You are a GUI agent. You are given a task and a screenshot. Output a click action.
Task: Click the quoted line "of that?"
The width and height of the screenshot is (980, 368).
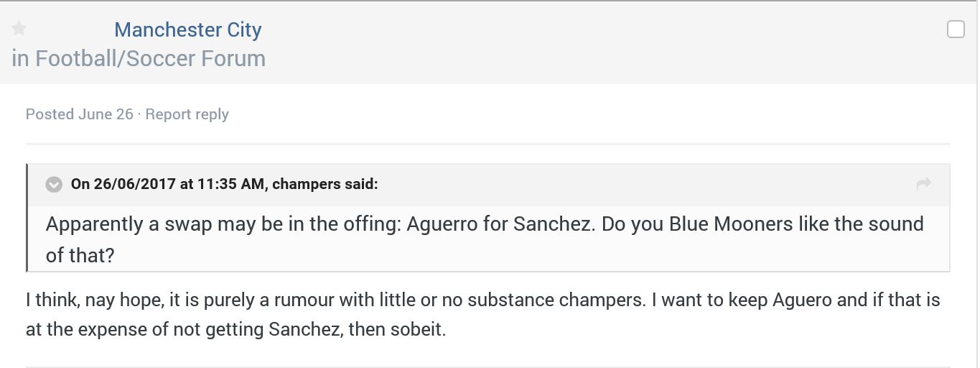pos(80,254)
